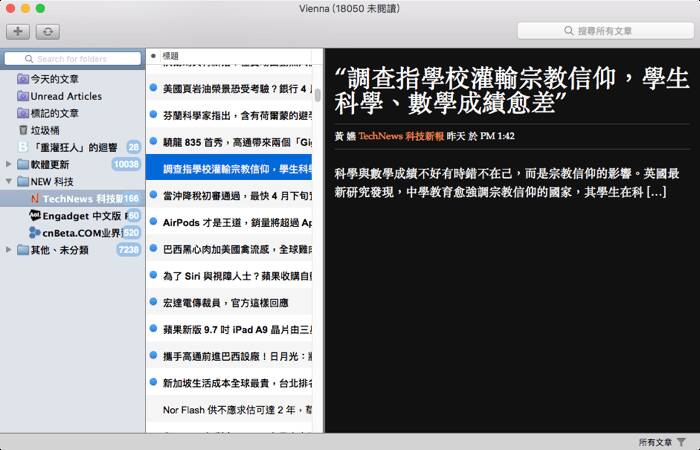
Task: Open the article 蘋果新版 9.7 吋 iPad A9 晶片
Action: click(229, 329)
